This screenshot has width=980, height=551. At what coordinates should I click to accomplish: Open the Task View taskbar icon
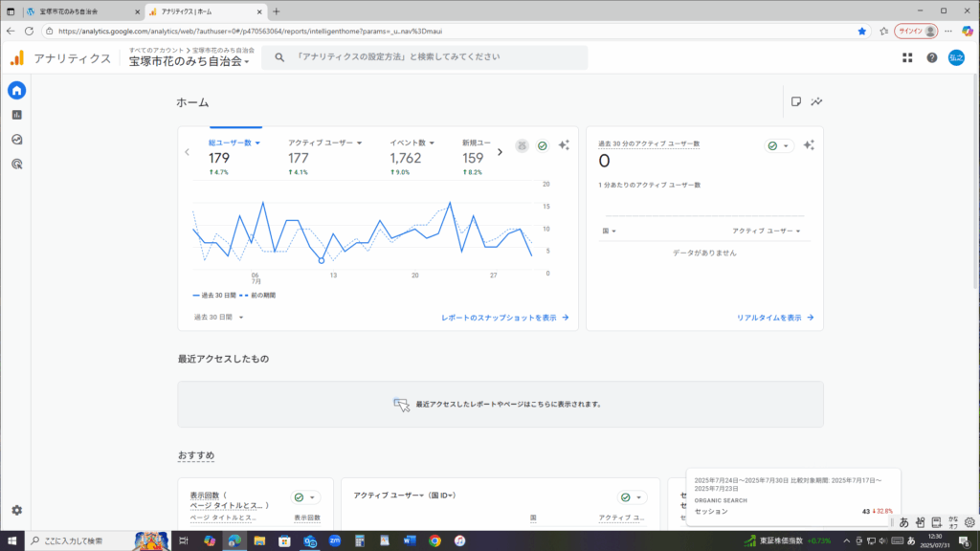(183, 541)
